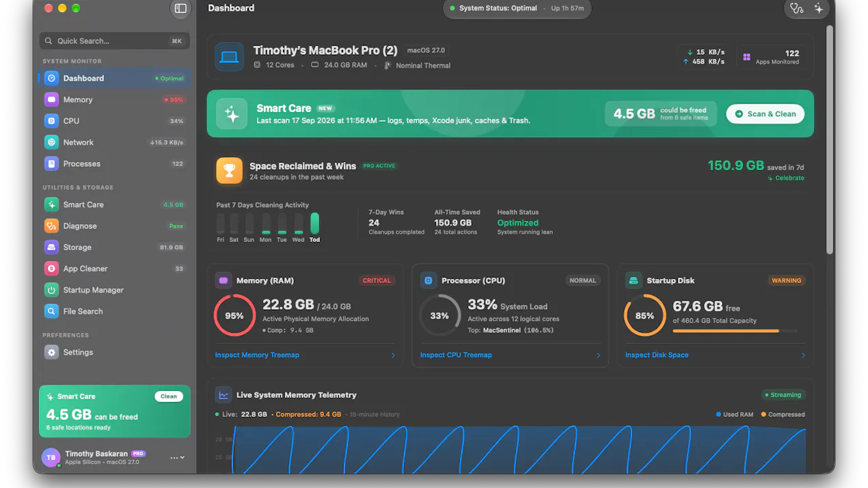
Task: Click the 150.9 GB saved in 7d text
Action: (x=756, y=165)
